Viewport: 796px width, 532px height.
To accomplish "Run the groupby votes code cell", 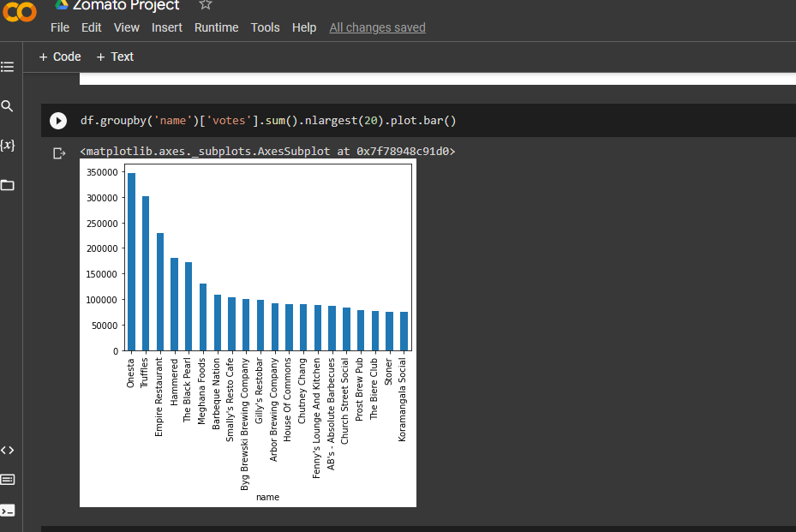I will pos(58,121).
